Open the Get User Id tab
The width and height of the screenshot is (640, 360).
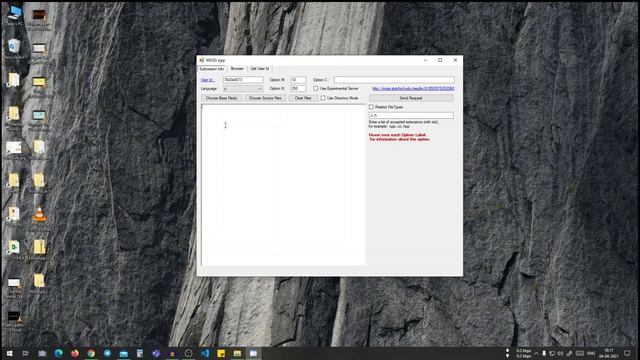point(260,69)
